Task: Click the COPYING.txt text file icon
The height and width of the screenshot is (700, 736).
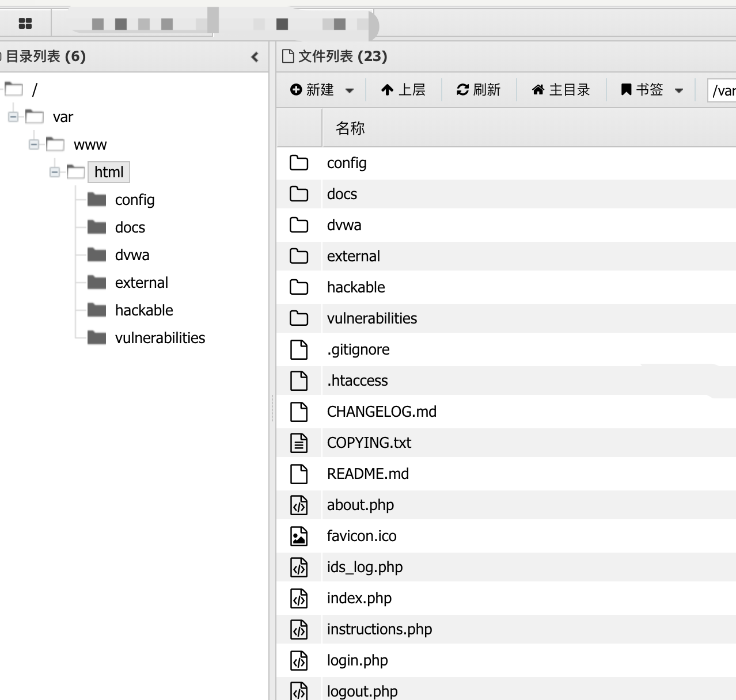Action: point(298,443)
